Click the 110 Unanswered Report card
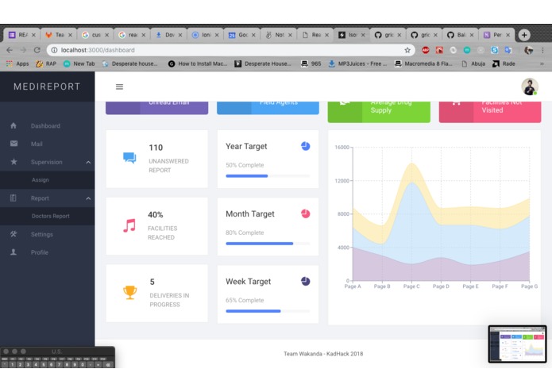This screenshot has width=552, height=392. coord(156,159)
